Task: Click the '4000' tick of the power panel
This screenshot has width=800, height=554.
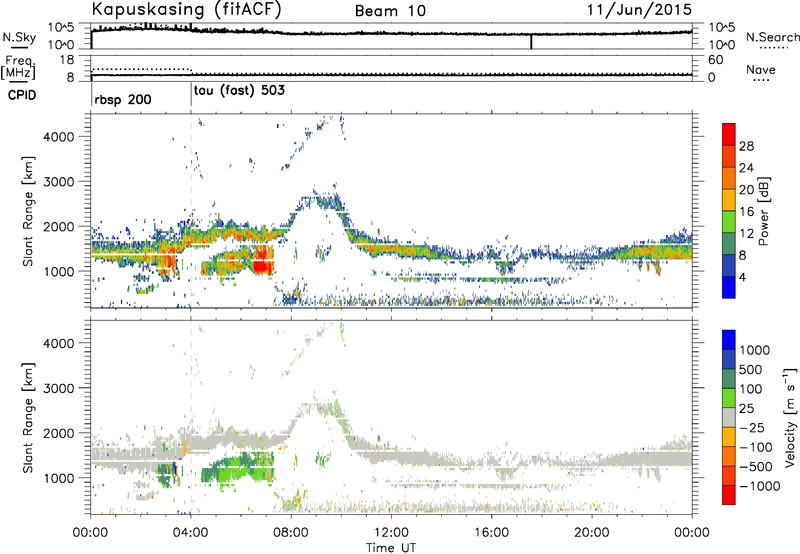Action: tap(59, 137)
